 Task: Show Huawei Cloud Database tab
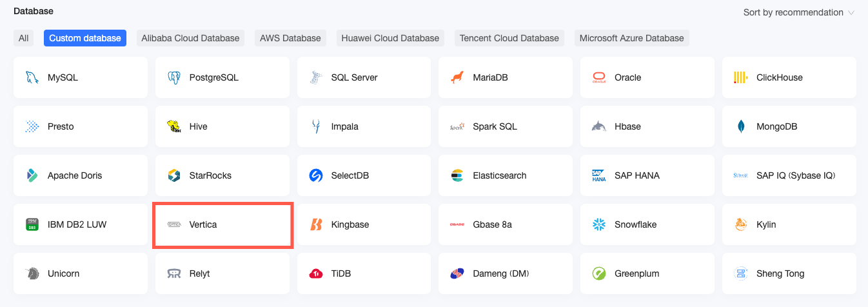click(390, 38)
